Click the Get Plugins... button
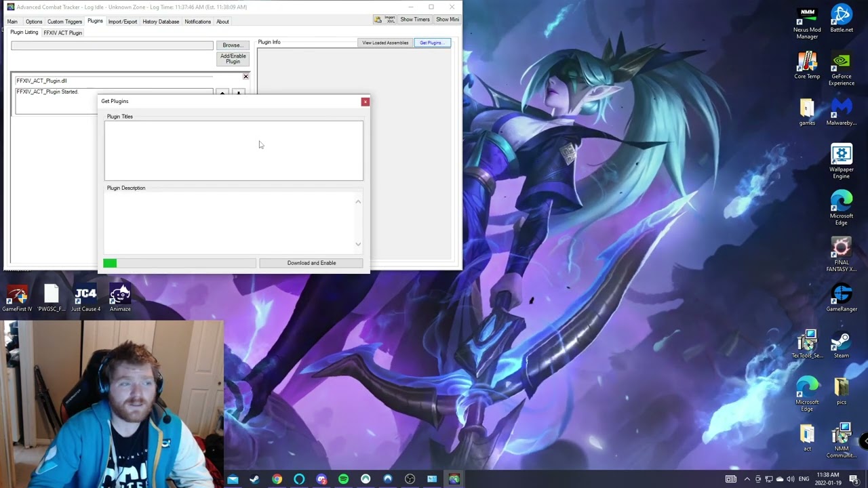 click(432, 43)
